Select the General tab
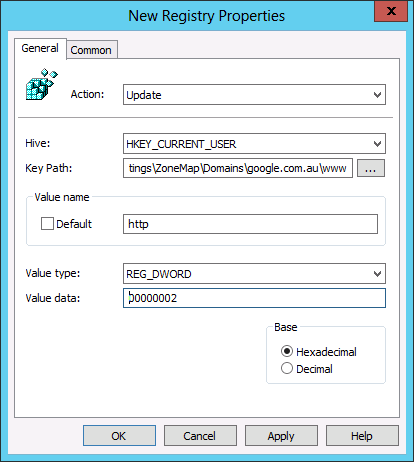414x462 pixels. (40, 48)
